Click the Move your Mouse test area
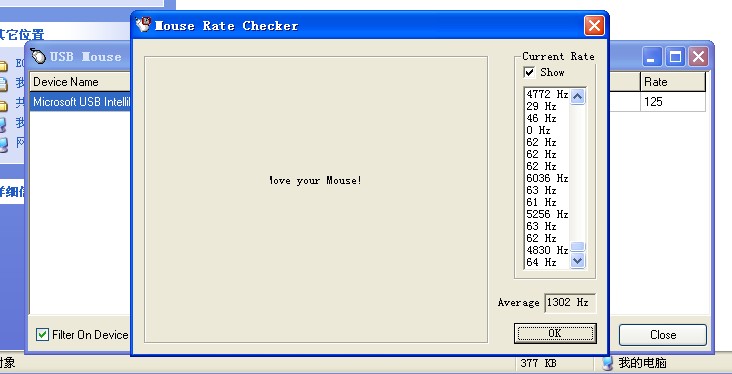Image resolution: width=732 pixels, height=374 pixels. [x=316, y=200]
